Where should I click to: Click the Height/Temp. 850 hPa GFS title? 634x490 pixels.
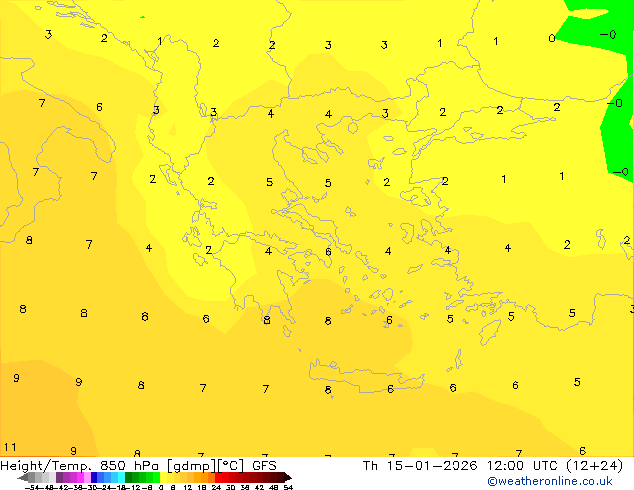(x=138, y=466)
